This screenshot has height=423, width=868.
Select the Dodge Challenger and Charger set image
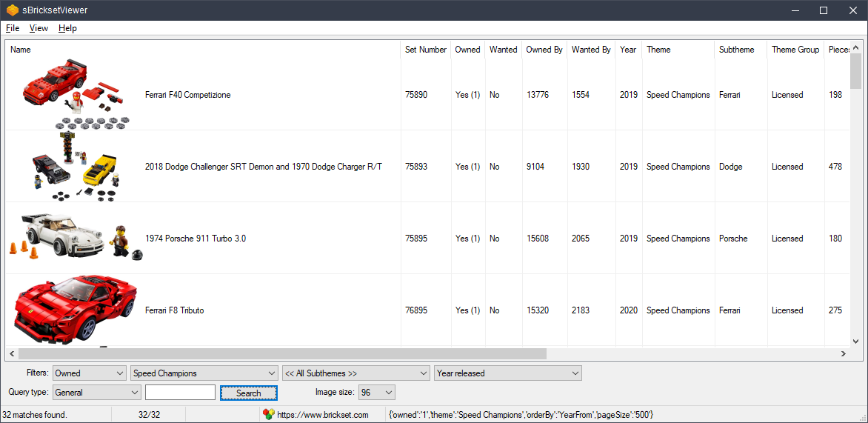[x=74, y=167]
